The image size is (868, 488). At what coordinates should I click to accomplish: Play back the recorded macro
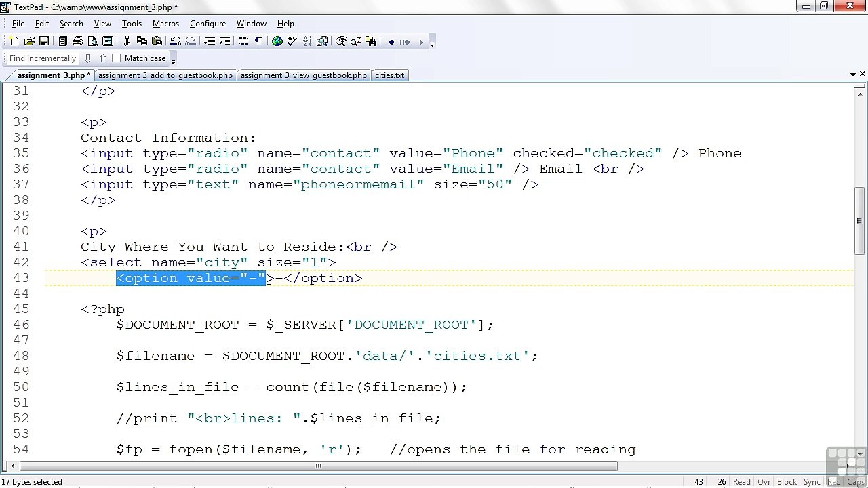[421, 42]
